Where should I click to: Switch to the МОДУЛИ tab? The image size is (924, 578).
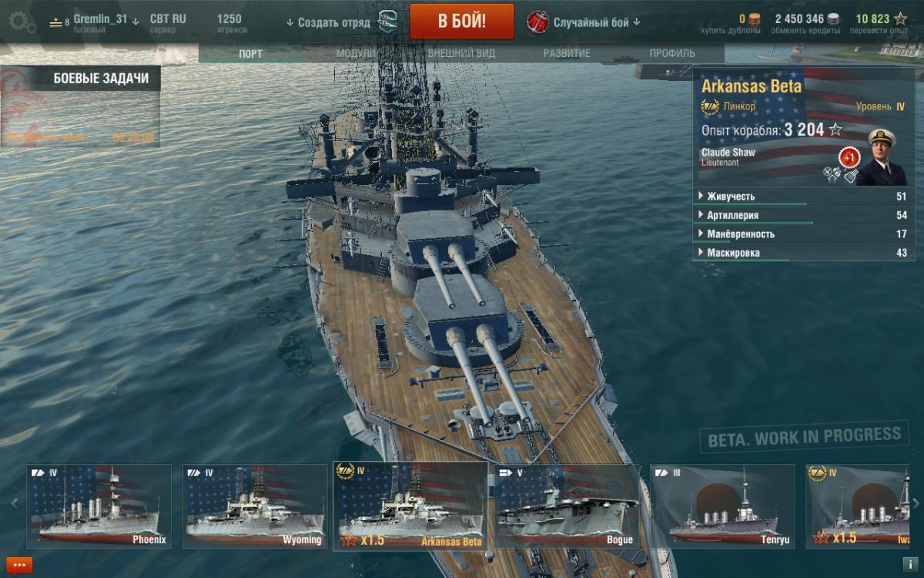(x=356, y=53)
